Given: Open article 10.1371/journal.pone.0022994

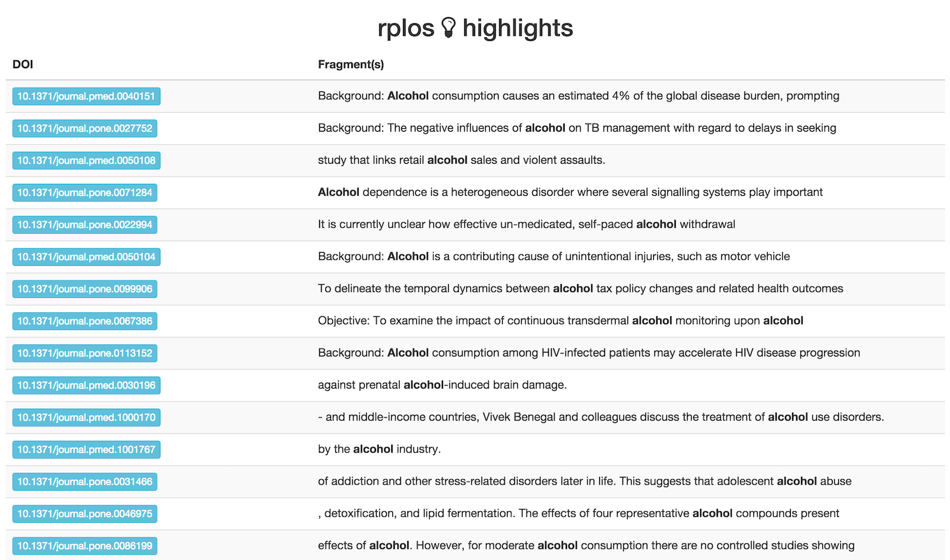Looking at the screenshot, I should click(85, 225).
